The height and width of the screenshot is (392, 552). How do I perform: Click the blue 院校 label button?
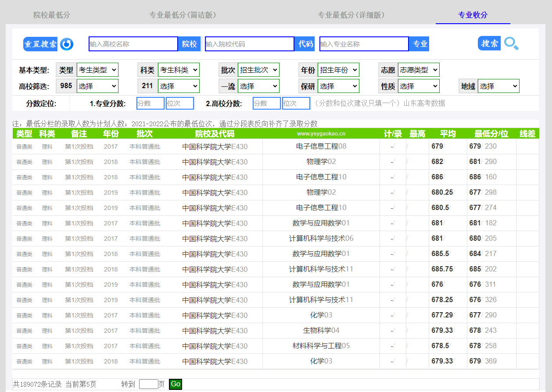[x=190, y=44]
